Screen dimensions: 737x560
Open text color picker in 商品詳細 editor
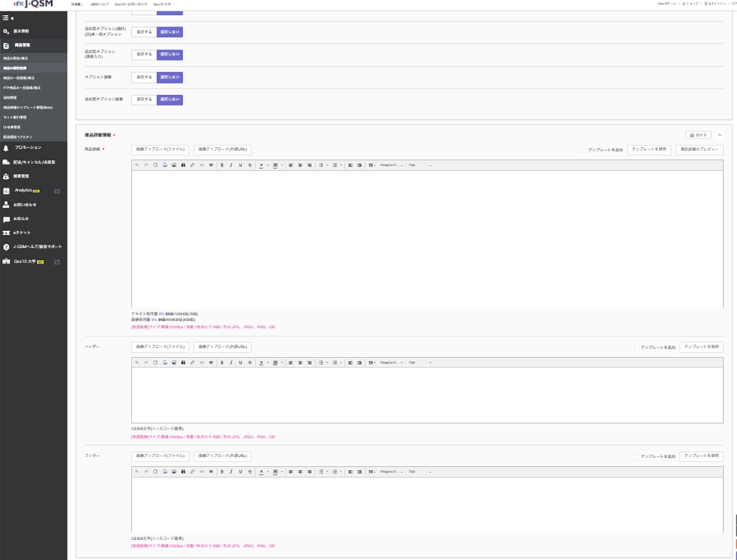(x=261, y=165)
